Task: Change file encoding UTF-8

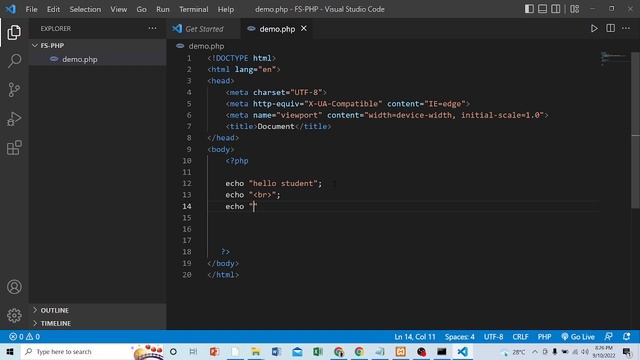Action: click(493, 337)
